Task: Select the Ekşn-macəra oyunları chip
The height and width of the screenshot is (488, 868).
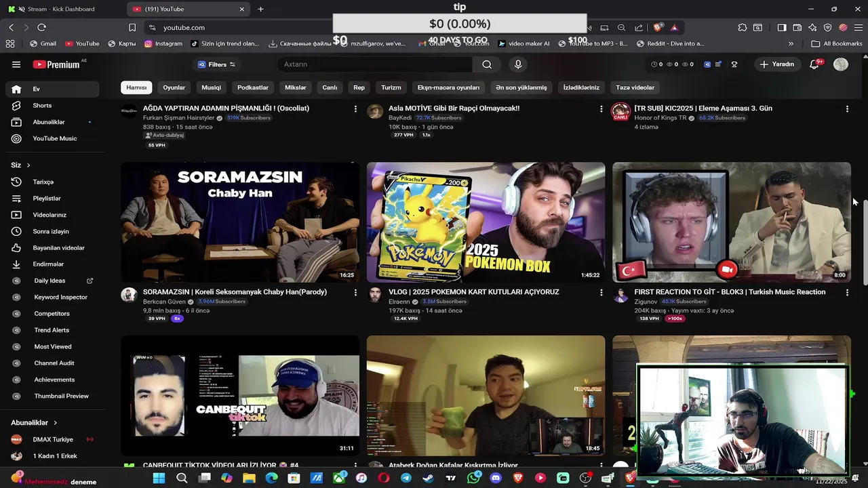Action: coord(448,87)
